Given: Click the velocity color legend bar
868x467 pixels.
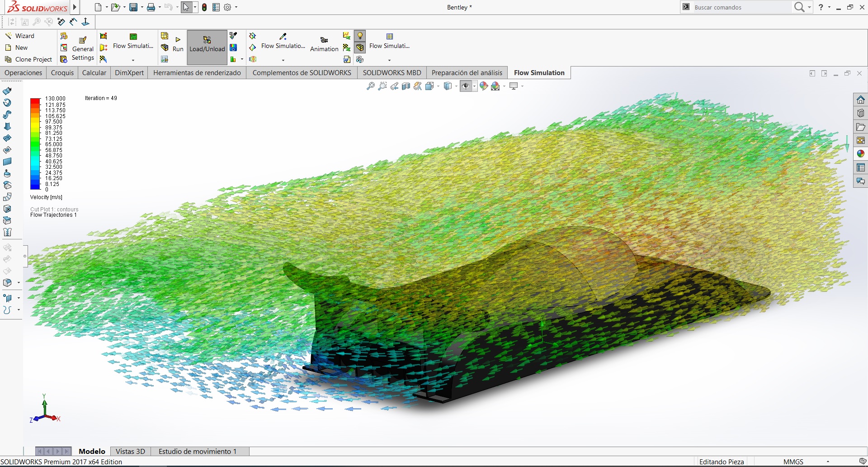Looking at the screenshot, I should 35,143.
